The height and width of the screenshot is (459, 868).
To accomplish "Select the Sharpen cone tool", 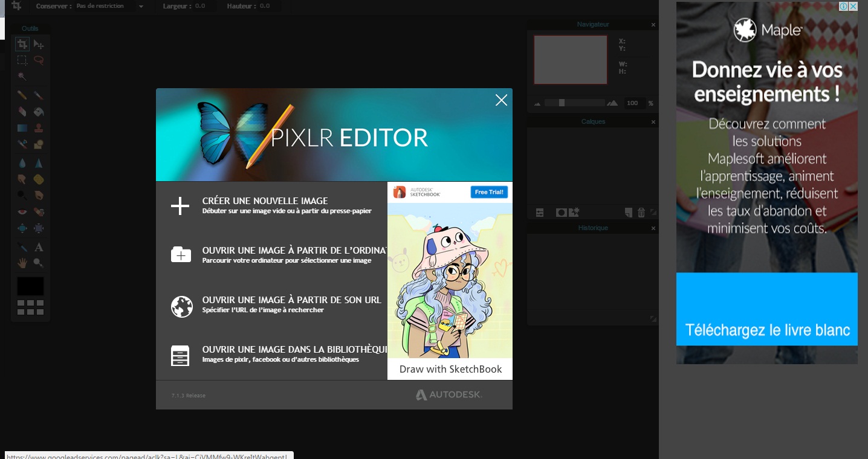I will [x=39, y=163].
